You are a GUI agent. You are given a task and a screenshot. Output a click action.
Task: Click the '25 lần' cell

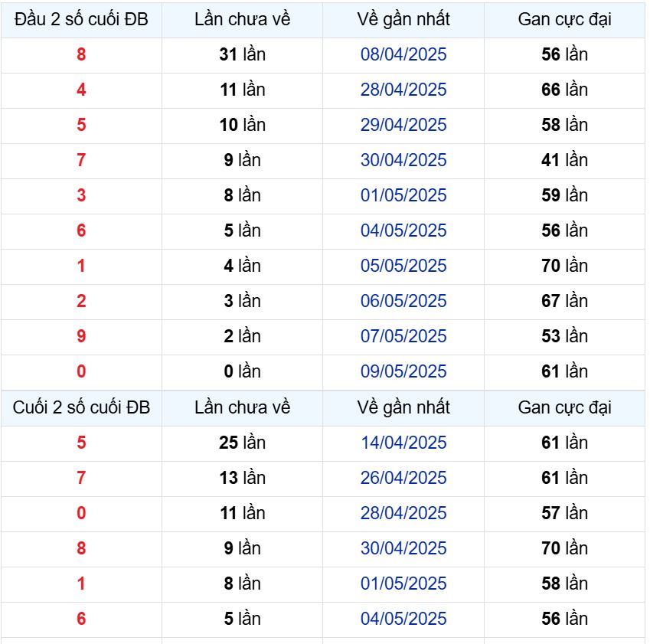(x=243, y=443)
